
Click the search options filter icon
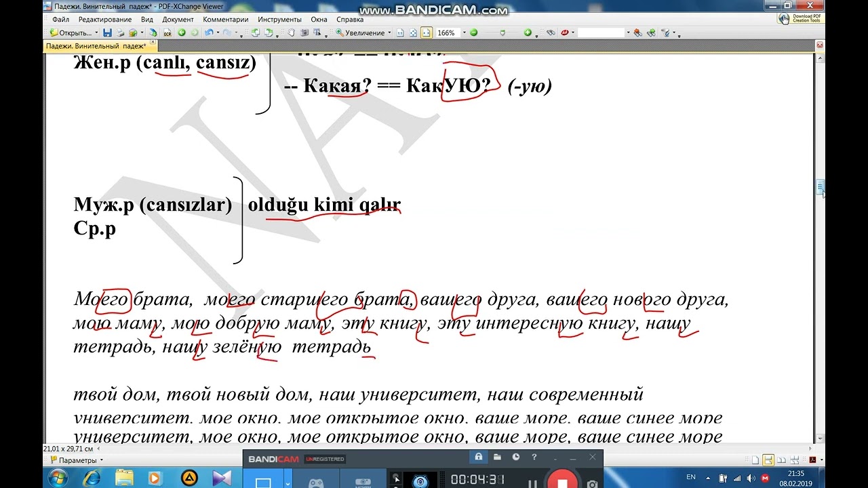(x=665, y=33)
